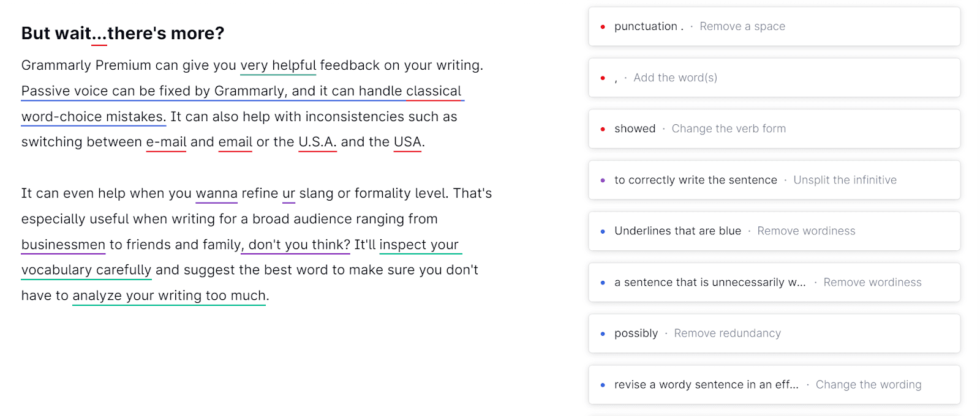
Task: Click the red-underlined word 'email'
Action: (235, 142)
